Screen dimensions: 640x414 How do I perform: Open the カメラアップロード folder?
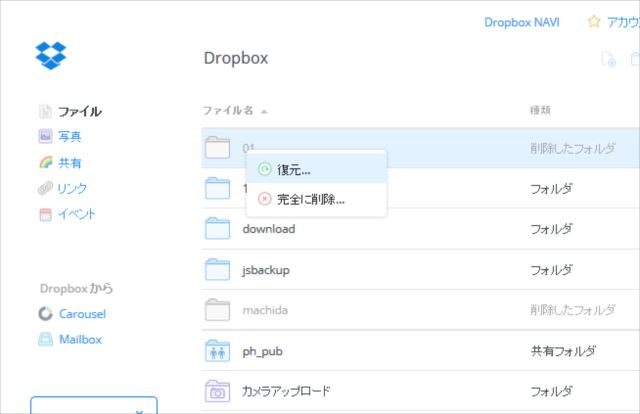click(286, 391)
